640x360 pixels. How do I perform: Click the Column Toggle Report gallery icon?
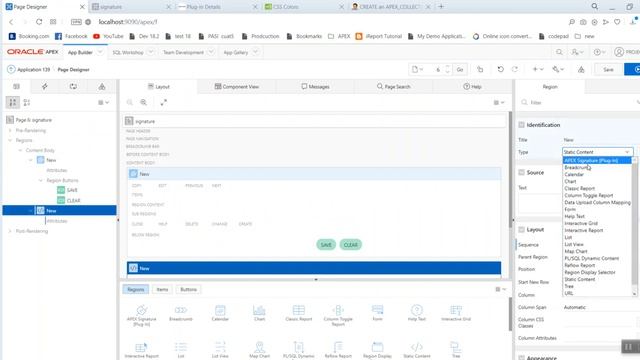pyautogui.click(x=338, y=315)
